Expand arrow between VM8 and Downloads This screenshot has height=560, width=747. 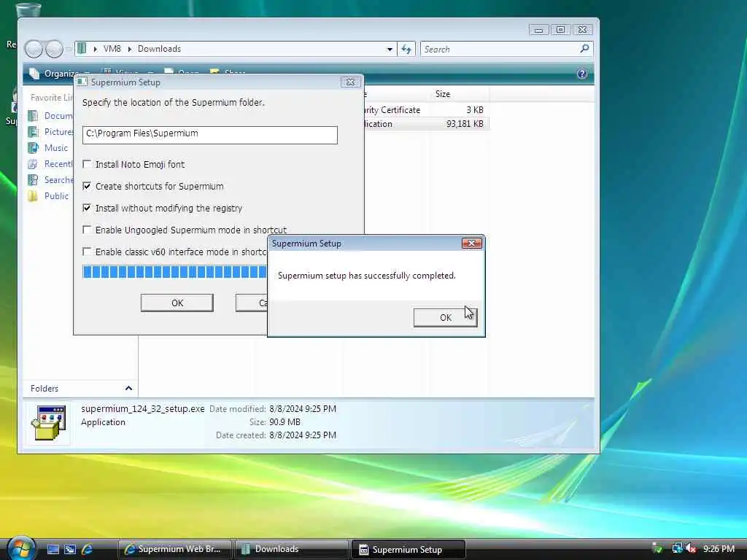129,49
